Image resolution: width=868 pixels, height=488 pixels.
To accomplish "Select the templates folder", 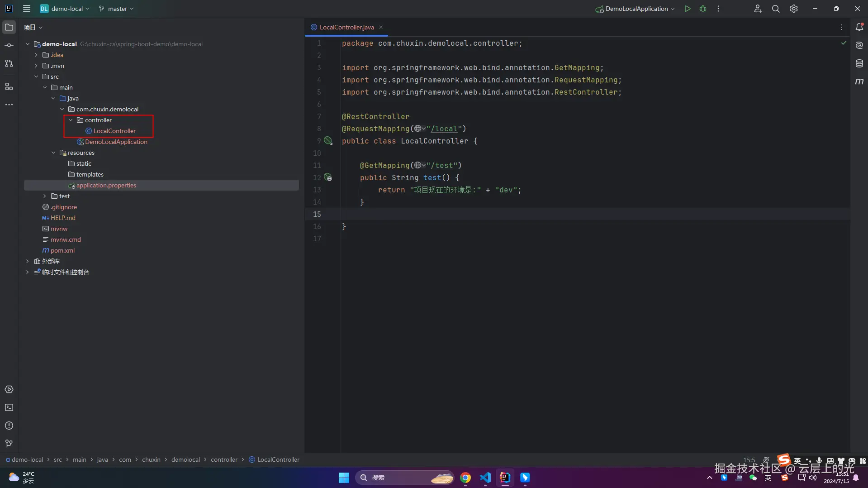I will coord(90,174).
